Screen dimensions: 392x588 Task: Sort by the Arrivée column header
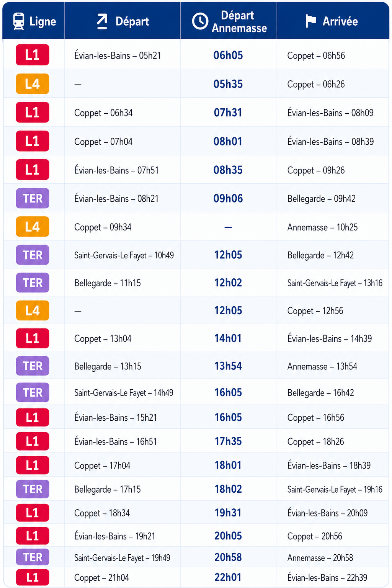[x=333, y=21]
